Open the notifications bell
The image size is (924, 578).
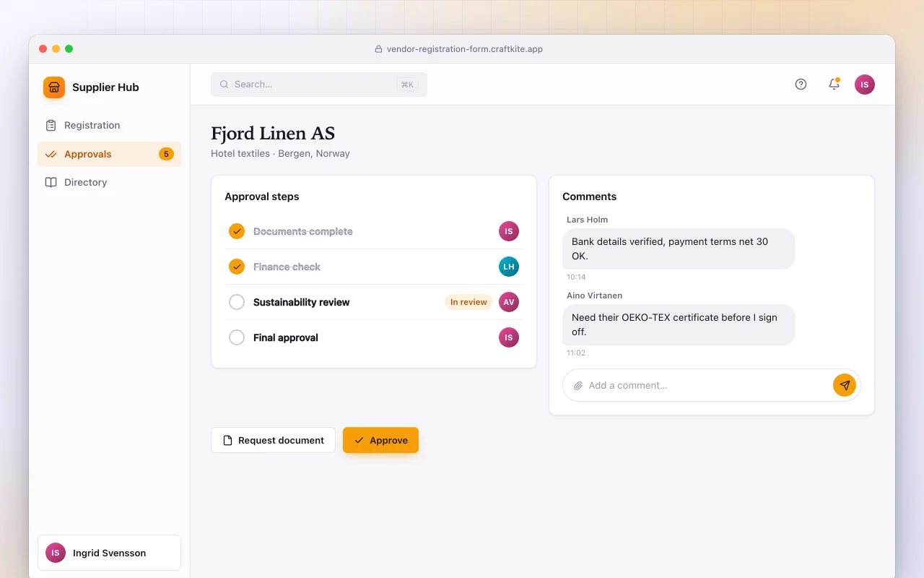pyautogui.click(x=834, y=85)
